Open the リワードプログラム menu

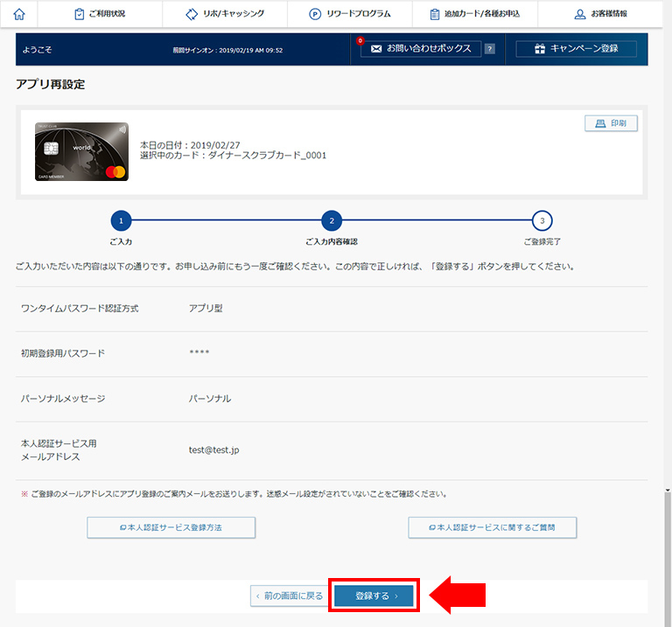350,14
